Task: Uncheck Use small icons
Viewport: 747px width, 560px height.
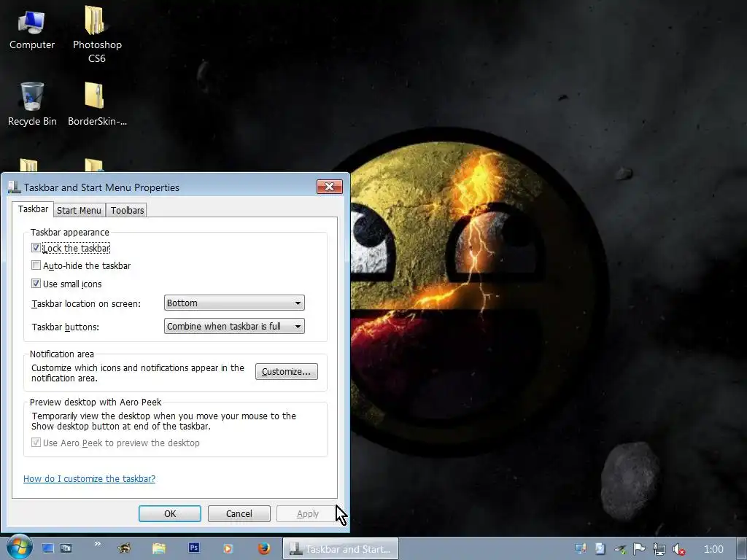Action: [36, 284]
